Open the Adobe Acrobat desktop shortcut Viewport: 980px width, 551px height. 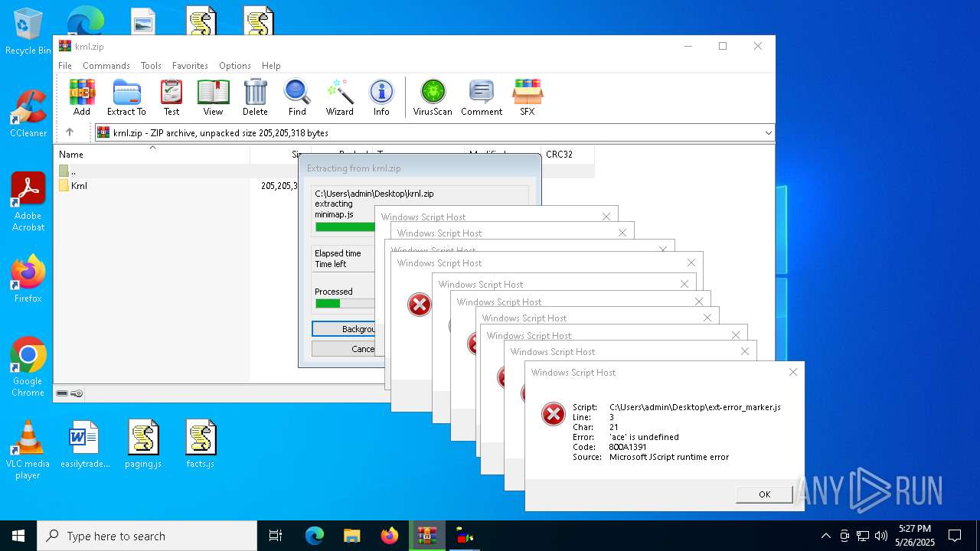click(28, 201)
